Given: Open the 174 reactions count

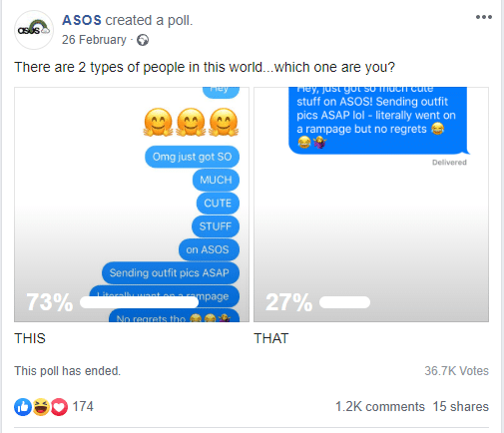Looking at the screenshot, I should point(83,406).
